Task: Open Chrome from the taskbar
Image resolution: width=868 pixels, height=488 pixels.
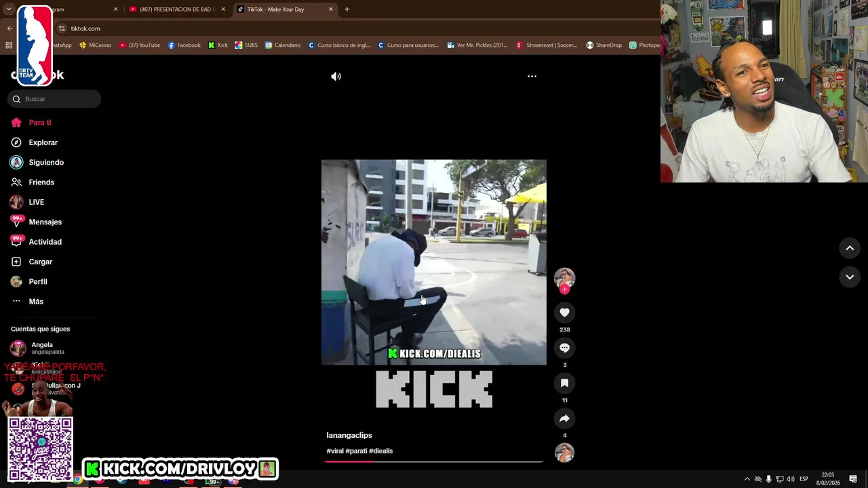Action: (x=78, y=481)
